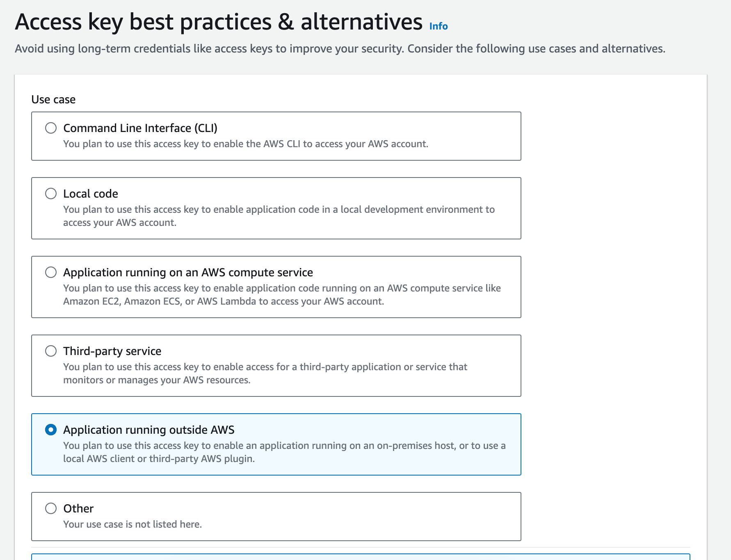This screenshot has width=731, height=560.
Task: Click the "Local code" option label
Action: (91, 193)
